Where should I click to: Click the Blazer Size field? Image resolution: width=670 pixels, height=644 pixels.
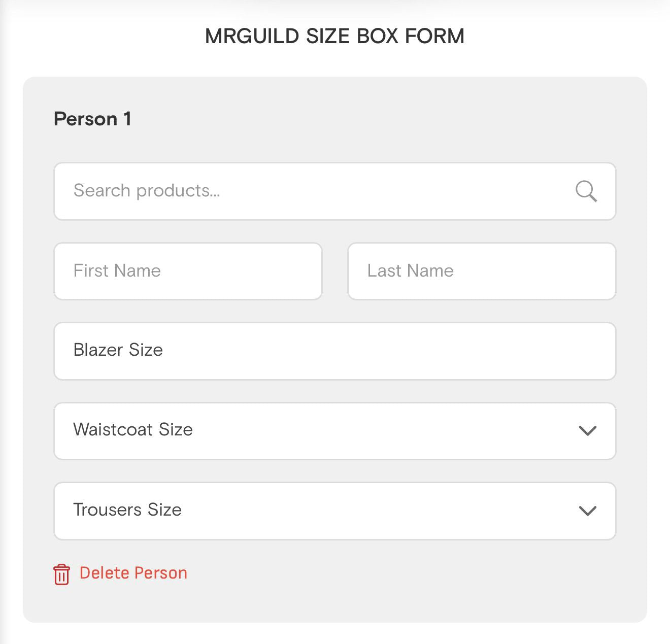[x=334, y=351]
